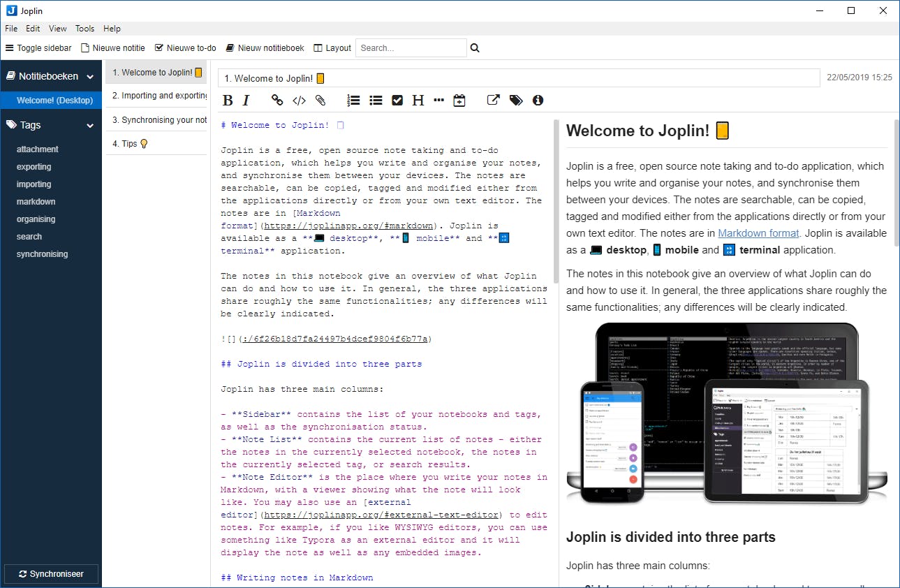Viewport: 900px width, 588px height.
Task: Filter notes by the organising tag
Action: click(36, 219)
